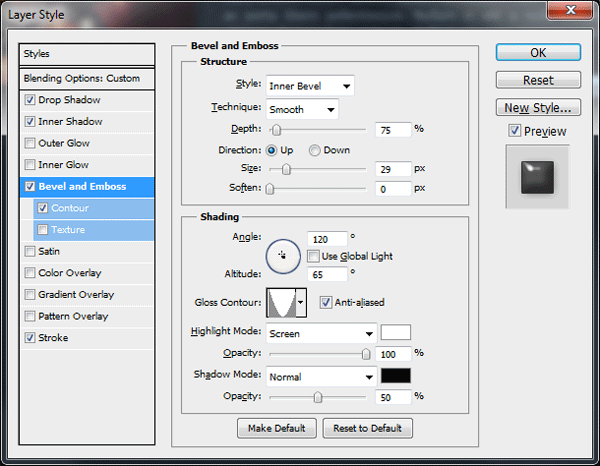
Task: Enable the Pattern Overlay checkbox
Action: pyautogui.click(x=30, y=316)
